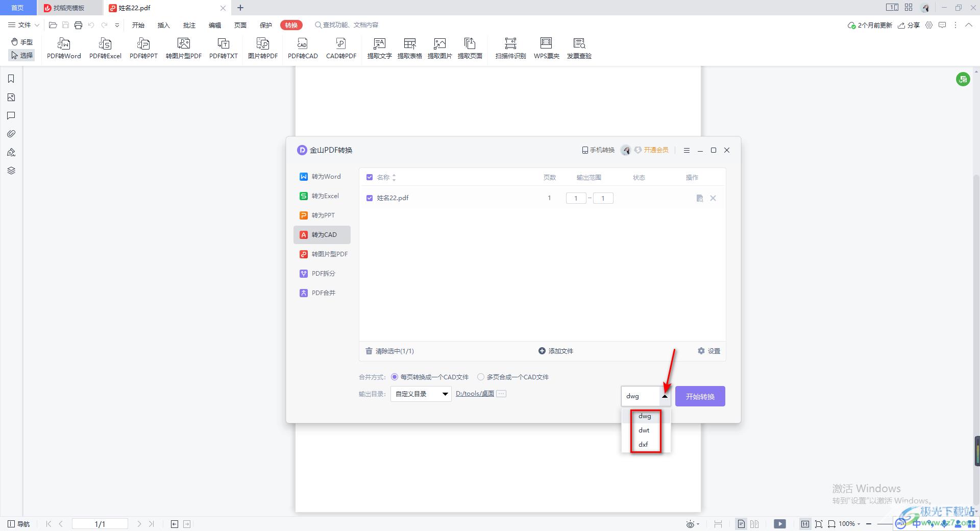Launch the 扫描件识别 OCR tool
This screenshot has width=980, height=531.
pyautogui.click(x=510, y=49)
